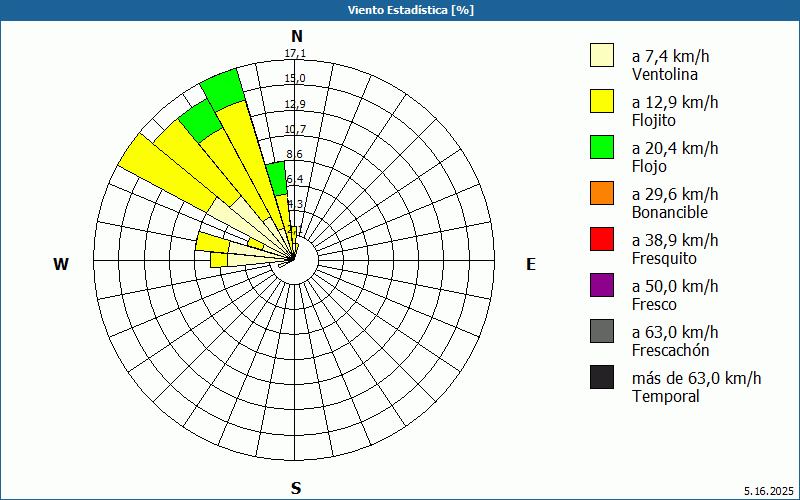This screenshot has height=500, width=800.
Task: Click the orange Bonancible legend swatch
Action: [602, 193]
